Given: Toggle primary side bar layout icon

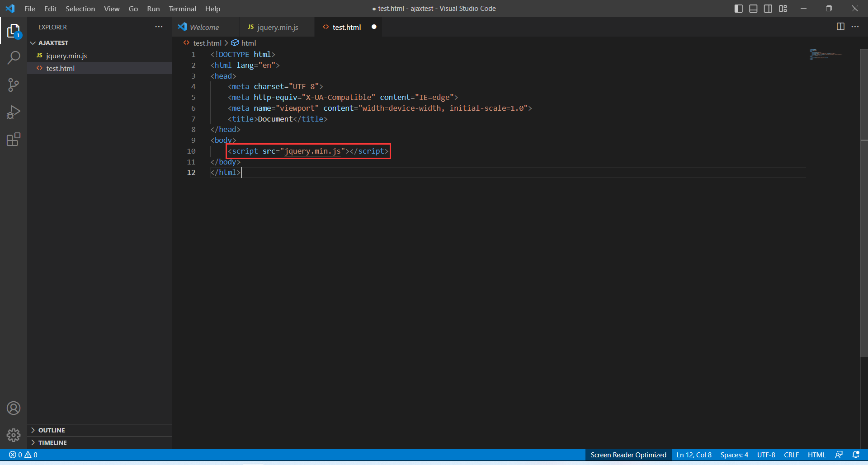Looking at the screenshot, I should [739, 9].
